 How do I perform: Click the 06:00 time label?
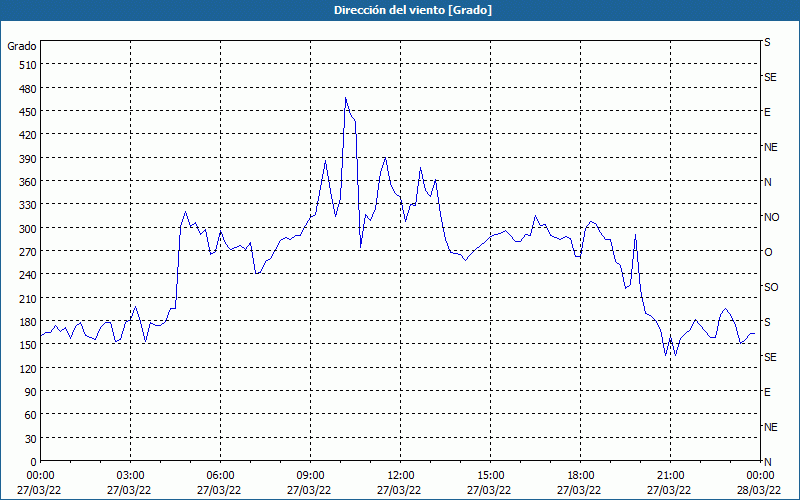pyautogui.click(x=220, y=476)
